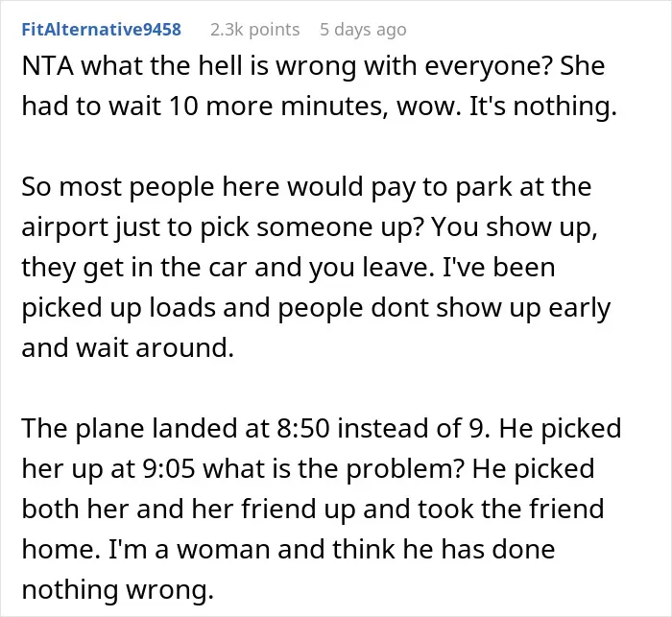Click the 2.3k points score
Image resolution: width=672 pixels, height=617 pixels.
255,30
